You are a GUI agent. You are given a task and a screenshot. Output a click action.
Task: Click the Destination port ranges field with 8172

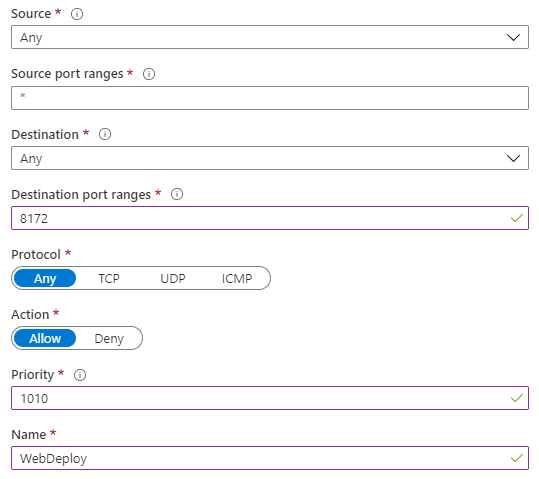[270, 218]
